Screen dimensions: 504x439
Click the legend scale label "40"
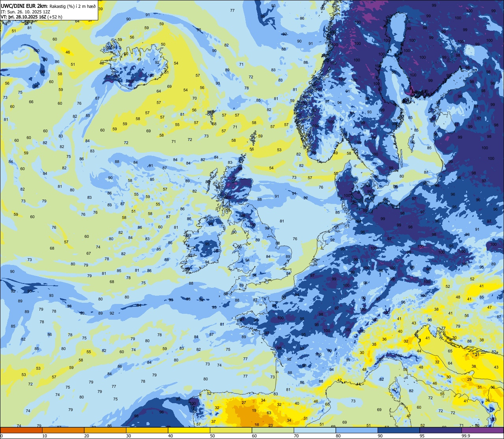coord(170,436)
